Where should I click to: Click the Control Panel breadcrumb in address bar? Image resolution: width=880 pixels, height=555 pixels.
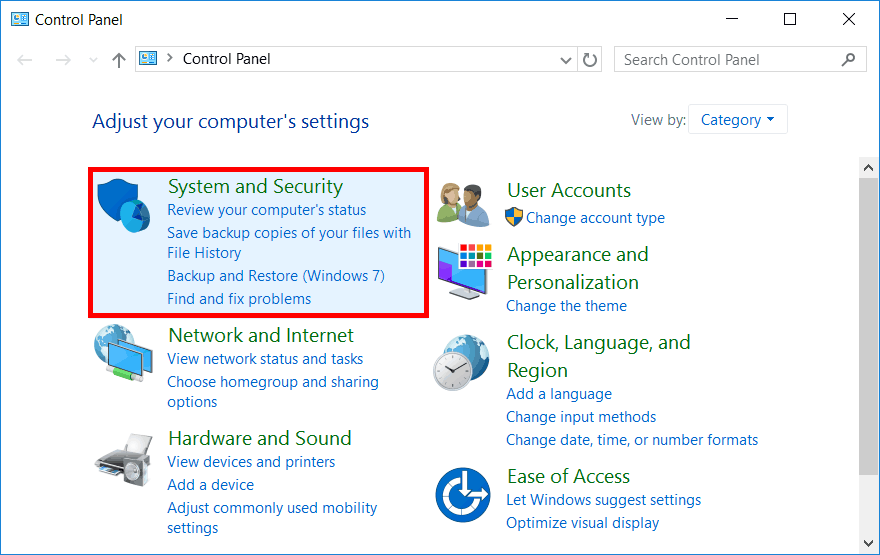tap(226, 59)
